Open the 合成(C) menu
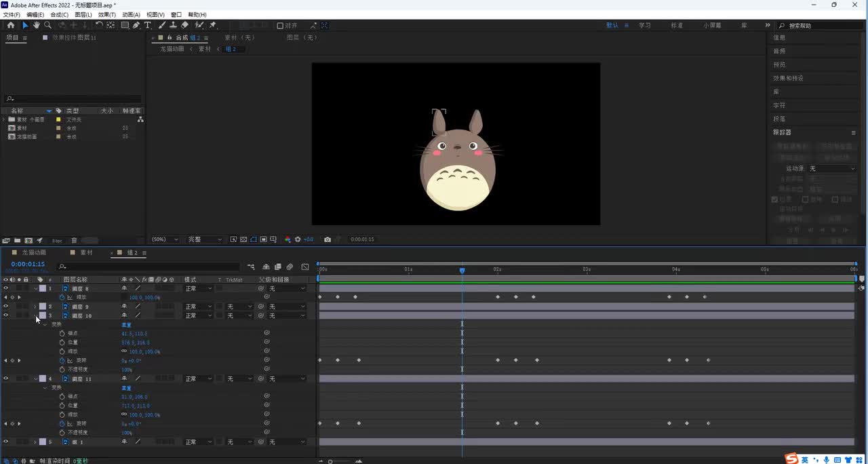Image resolution: width=868 pixels, height=464 pixels. point(59,14)
